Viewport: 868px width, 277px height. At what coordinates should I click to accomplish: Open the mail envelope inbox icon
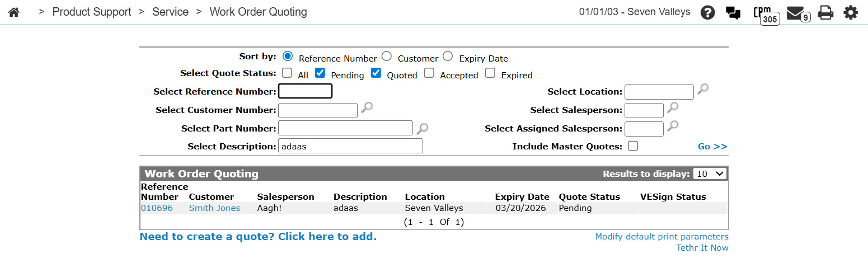(x=796, y=13)
